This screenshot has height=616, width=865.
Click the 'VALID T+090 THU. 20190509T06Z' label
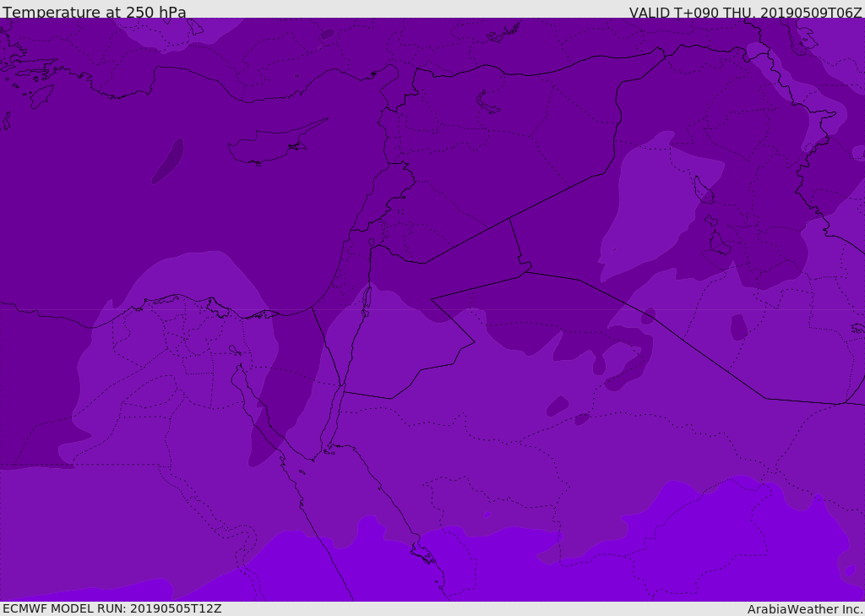[x=745, y=13]
